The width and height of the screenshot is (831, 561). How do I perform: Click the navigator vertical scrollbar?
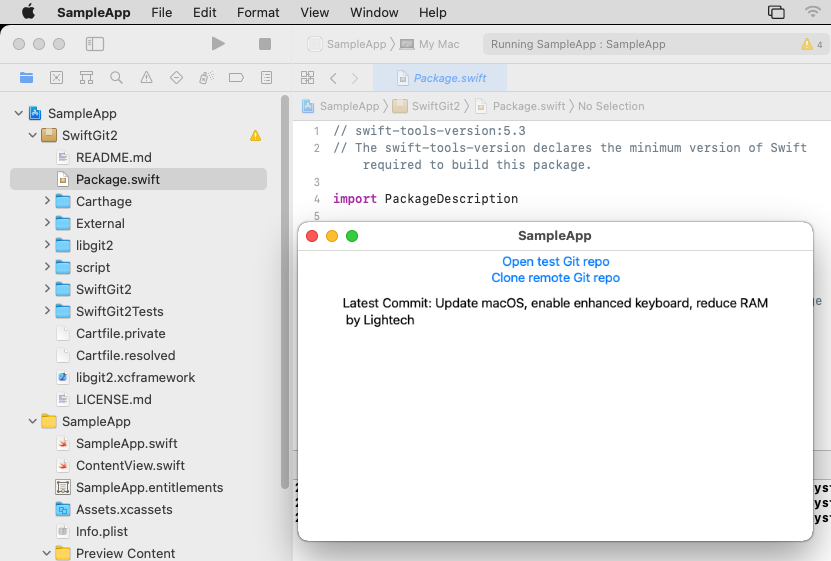(285, 292)
